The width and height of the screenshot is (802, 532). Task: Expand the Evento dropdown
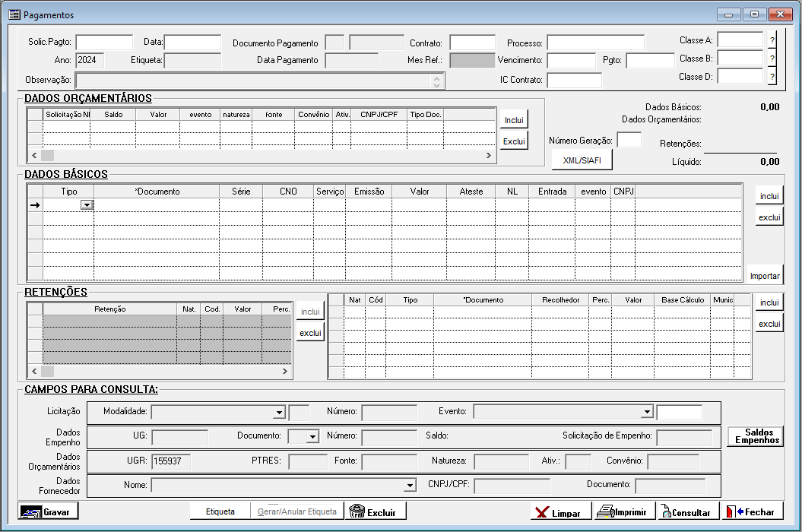pyautogui.click(x=647, y=412)
